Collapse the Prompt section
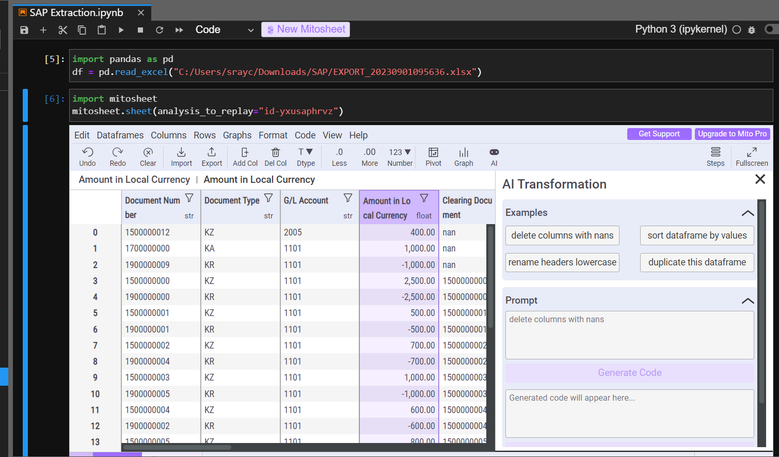The height and width of the screenshot is (457, 779). click(747, 301)
